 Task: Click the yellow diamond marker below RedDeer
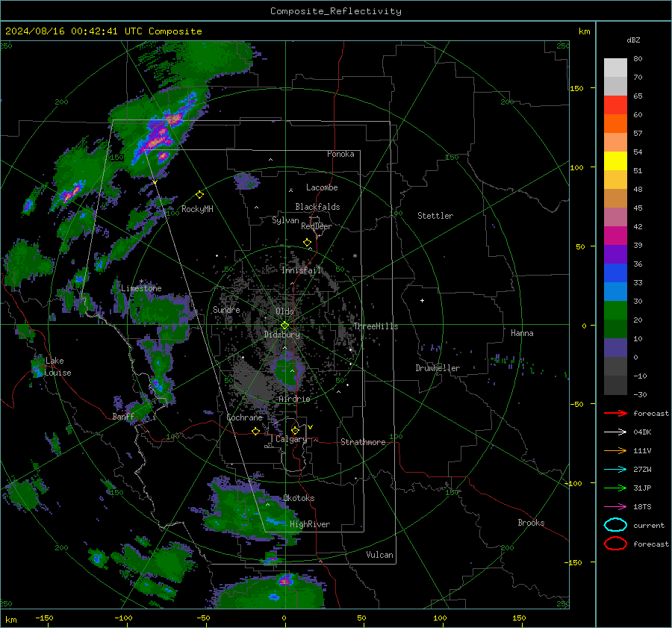point(307,243)
